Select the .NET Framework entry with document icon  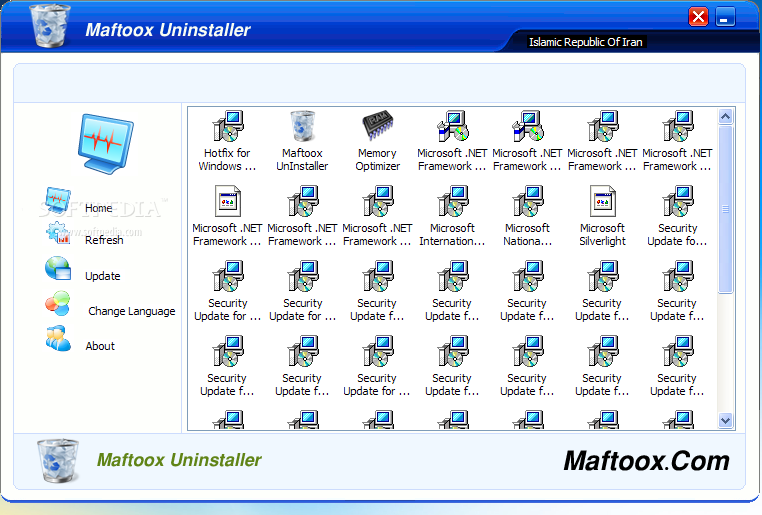coord(227,216)
